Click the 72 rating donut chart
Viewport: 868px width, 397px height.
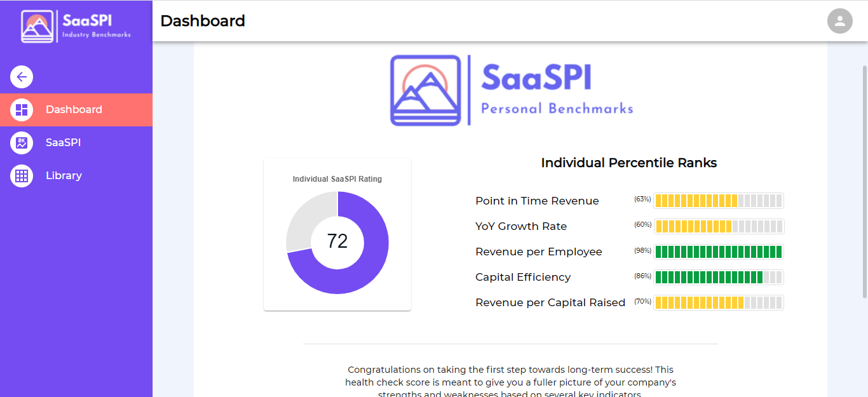pos(337,243)
